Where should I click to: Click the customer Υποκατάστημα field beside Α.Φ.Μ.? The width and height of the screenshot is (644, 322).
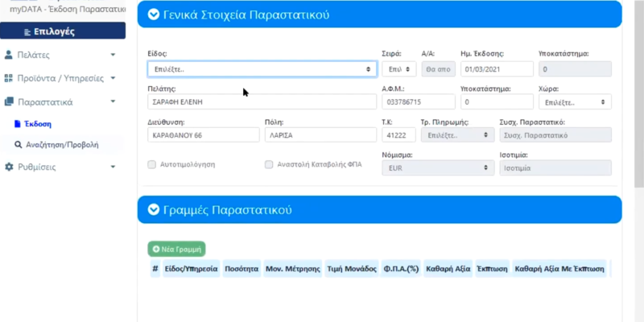tap(497, 102)
